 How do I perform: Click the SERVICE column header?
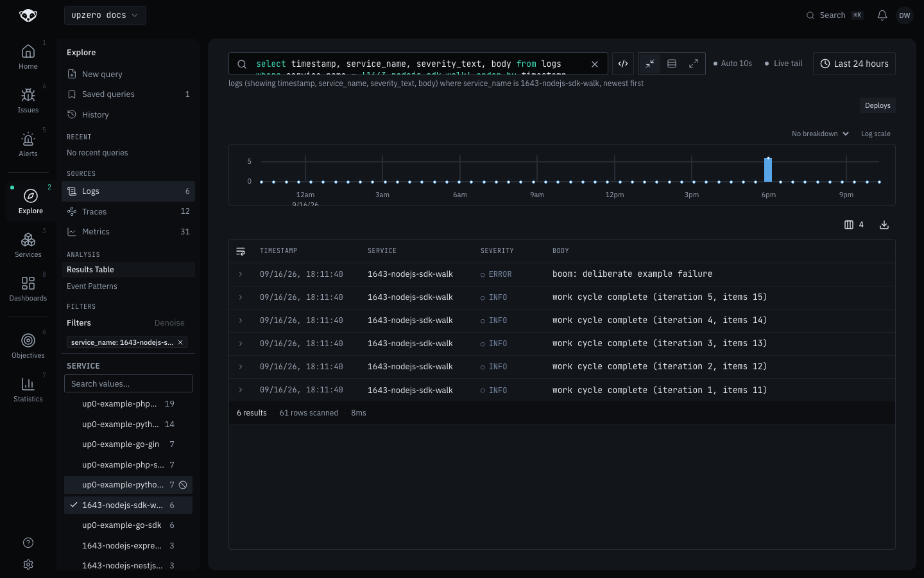coord(382,251)
